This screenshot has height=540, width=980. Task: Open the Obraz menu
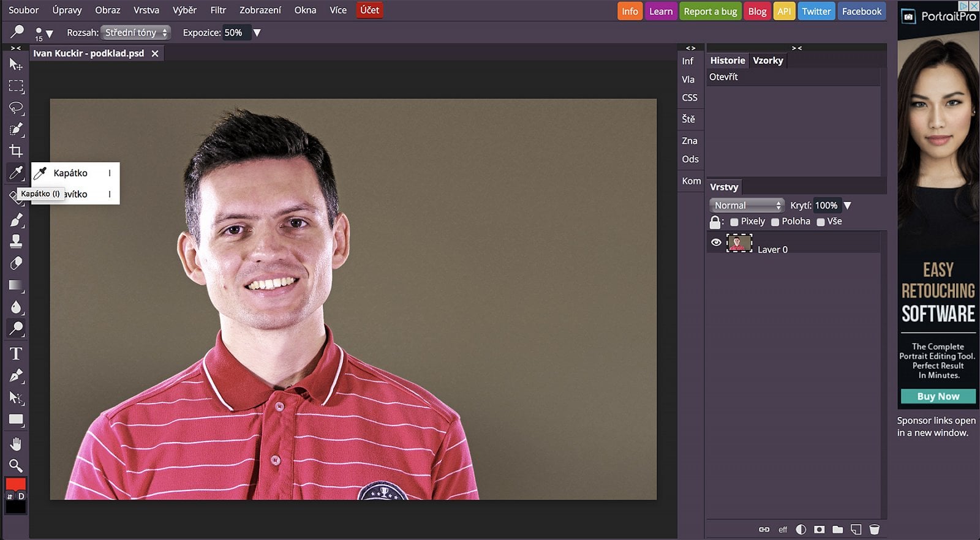point(108,10)
